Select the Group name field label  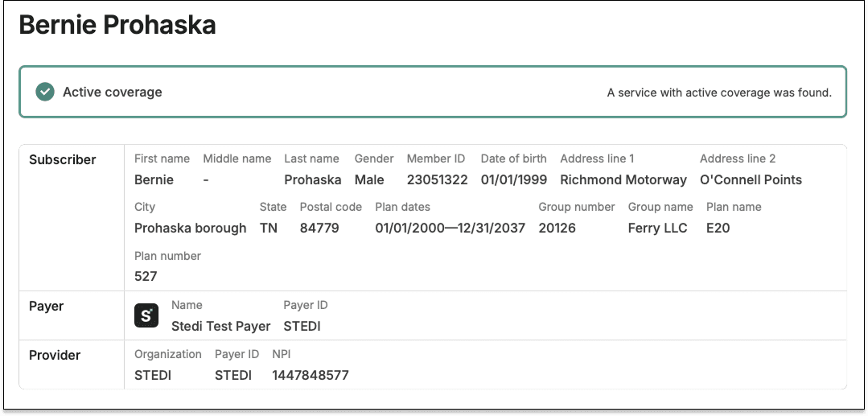point(660,207)
